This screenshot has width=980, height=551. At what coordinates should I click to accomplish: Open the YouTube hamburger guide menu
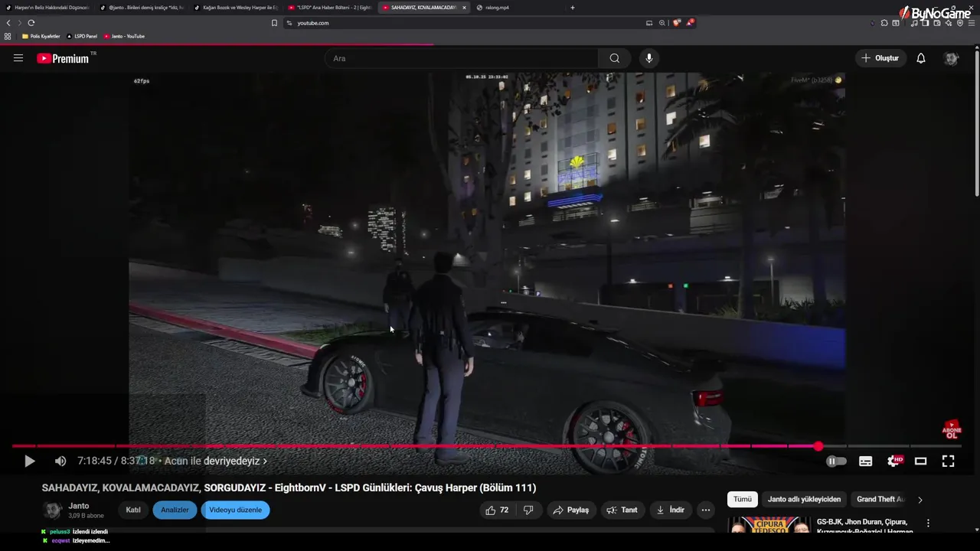point(18,58)
